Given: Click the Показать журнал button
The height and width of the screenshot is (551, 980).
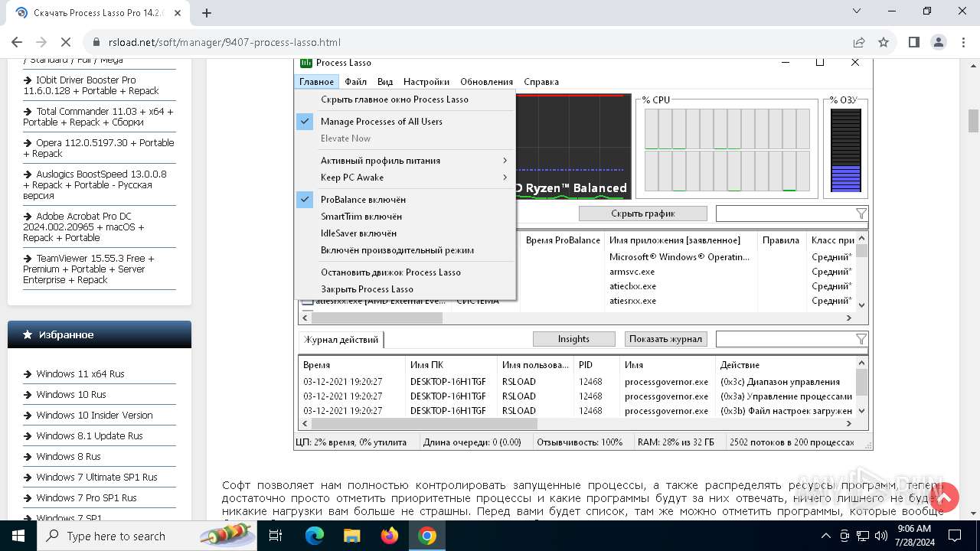Looking at the screenshot, I should pyautogui.click(x=665, y=339).
